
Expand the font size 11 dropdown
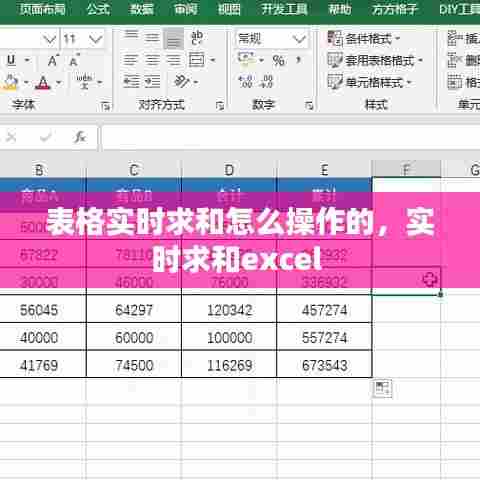(x=96, y=40)
